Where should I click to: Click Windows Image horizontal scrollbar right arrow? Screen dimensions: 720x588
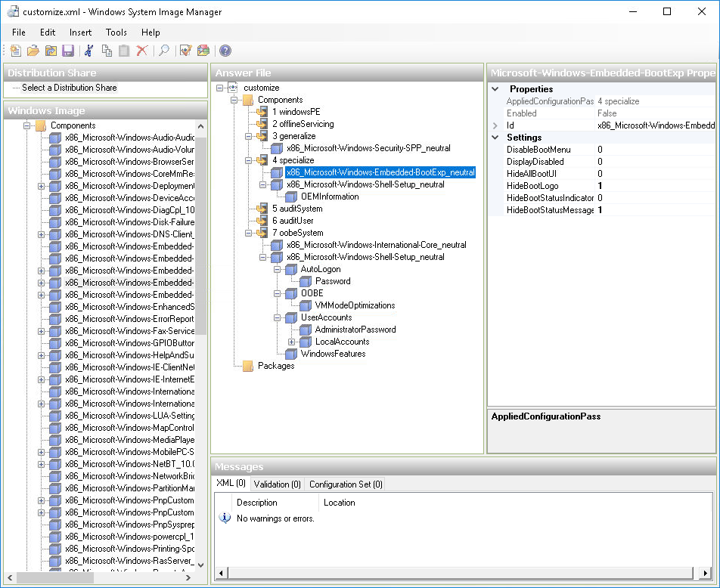188,578
